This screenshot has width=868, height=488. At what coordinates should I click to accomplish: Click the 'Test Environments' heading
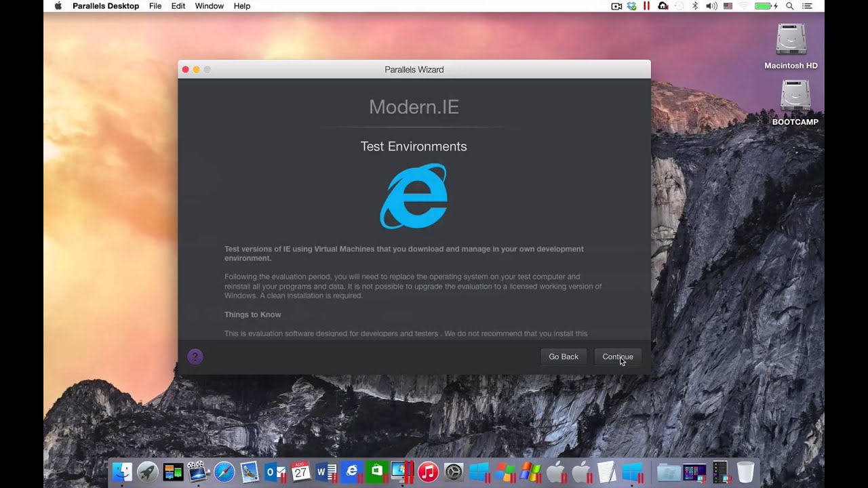(414, 146)
